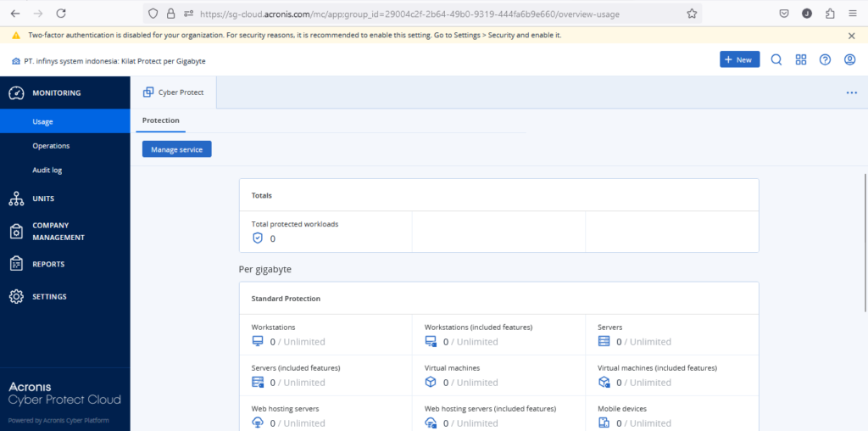Dismiss the two-factor authentication warning banner
Screen dimensions: 868x431
click(851, 36)
